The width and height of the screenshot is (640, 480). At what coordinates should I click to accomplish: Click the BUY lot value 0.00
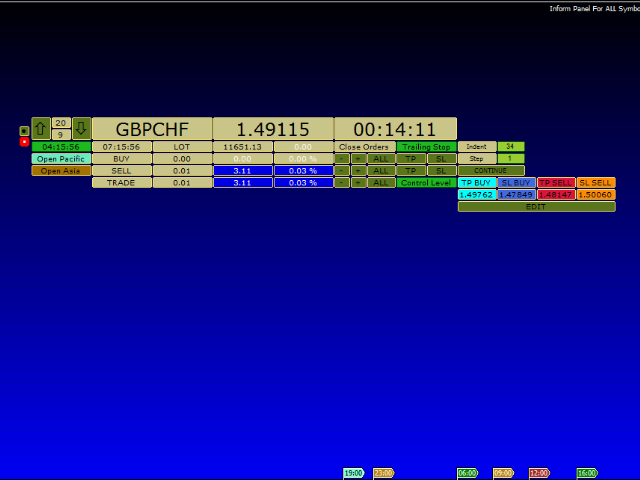pos(182,159)
